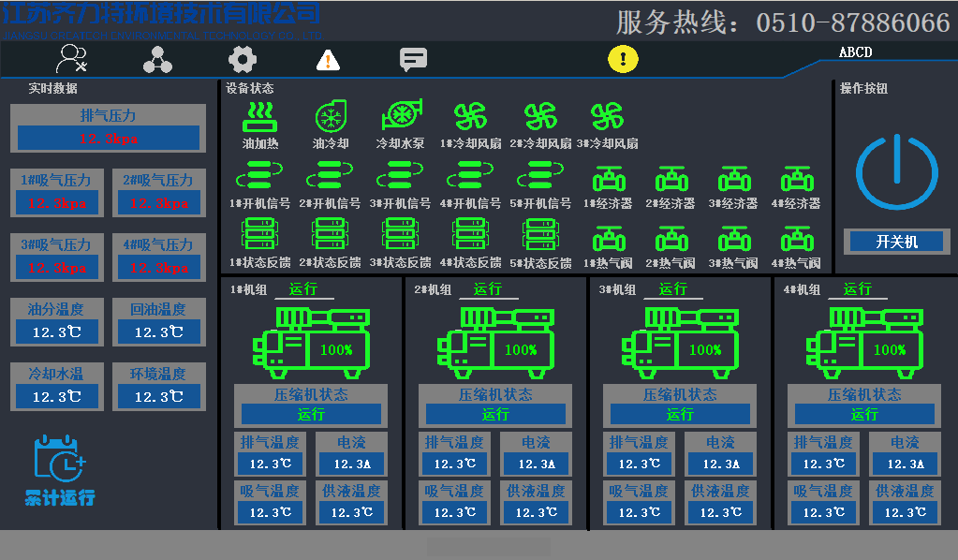Viewport: 958px width, 560px height.
Task: Toggle the 4#热气阀 valve icon
Action: [x=796, y=239]
